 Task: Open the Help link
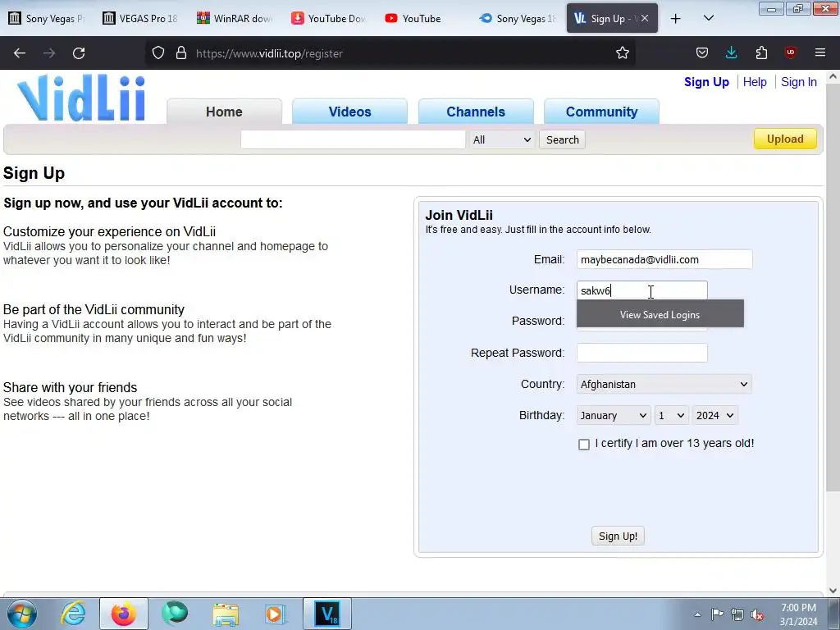[x=755, y=82]
